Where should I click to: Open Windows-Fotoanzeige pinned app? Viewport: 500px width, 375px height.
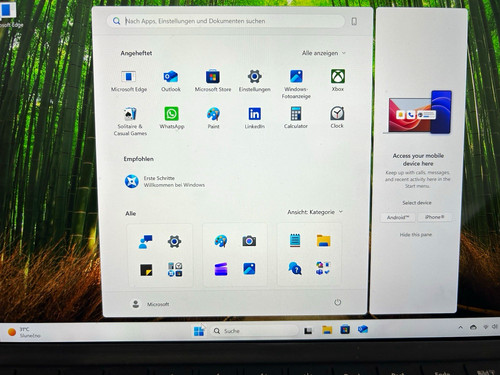296,84
